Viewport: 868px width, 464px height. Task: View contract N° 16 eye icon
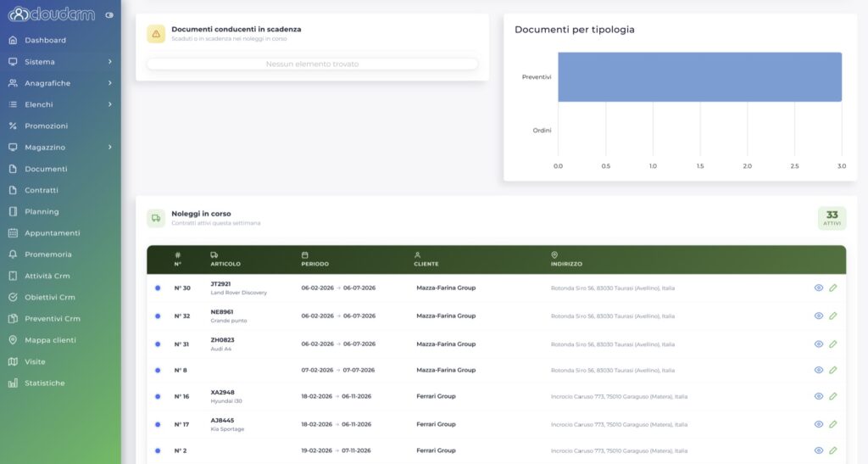click(x=819, y=396)
